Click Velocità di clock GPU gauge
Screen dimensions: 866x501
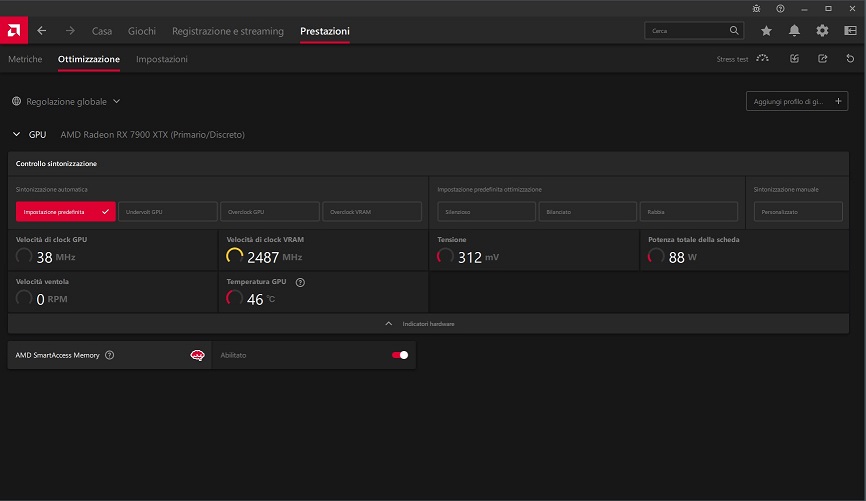coord(24,256)
